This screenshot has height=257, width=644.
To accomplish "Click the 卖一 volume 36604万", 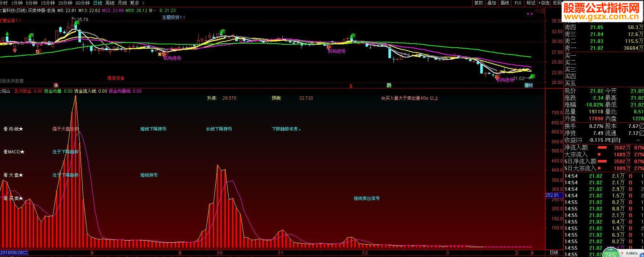I will click(x=633, y=48).
